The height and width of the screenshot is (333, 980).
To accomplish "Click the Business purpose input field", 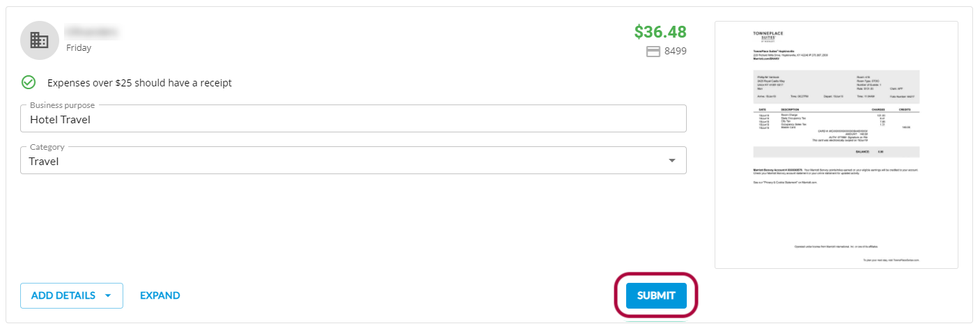I will 352,119.
